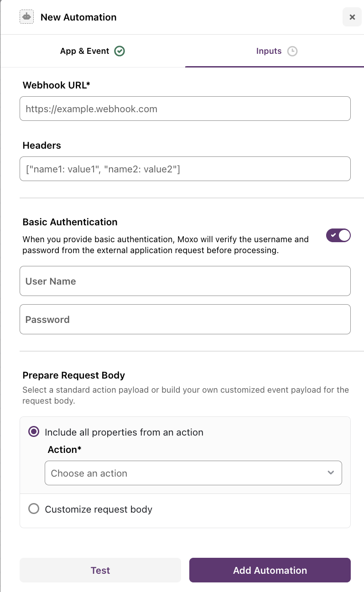Switch to the Inputs tab
Image resolution: width=364 pixels, height=592 pixels.
[269, 51]
